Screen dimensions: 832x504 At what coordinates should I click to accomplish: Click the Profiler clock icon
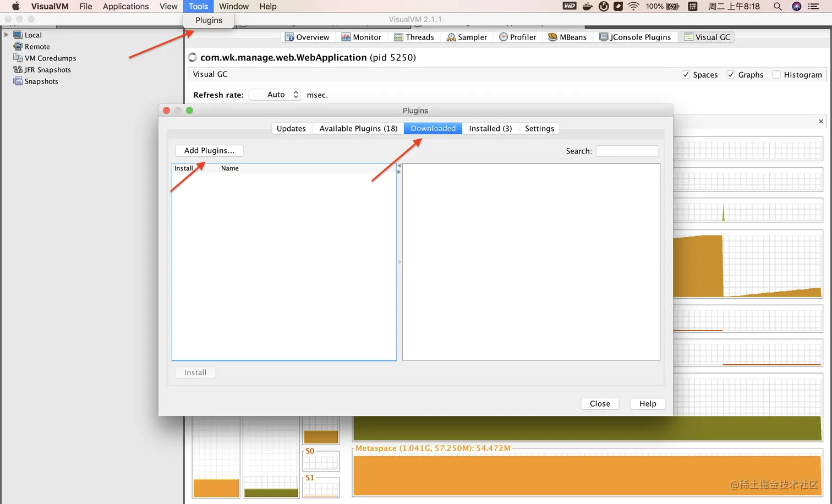503,37
